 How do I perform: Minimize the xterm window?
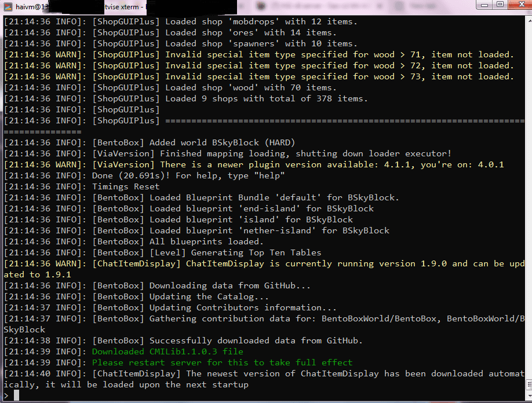(484, 5)
